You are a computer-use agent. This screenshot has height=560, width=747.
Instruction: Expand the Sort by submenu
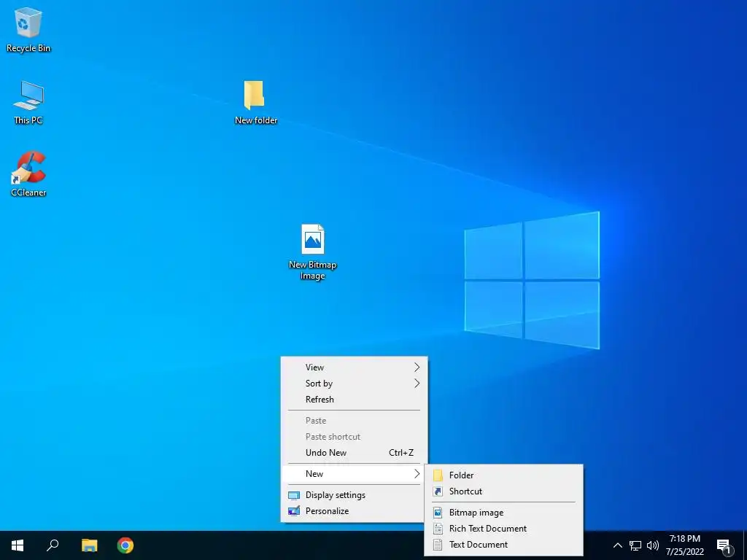pos(354,384)
